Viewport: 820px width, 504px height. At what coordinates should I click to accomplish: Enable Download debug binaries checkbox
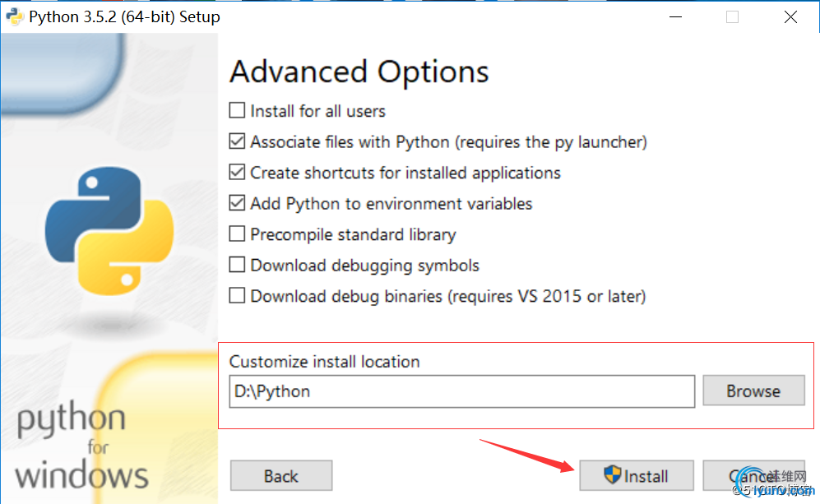point(237,295)
